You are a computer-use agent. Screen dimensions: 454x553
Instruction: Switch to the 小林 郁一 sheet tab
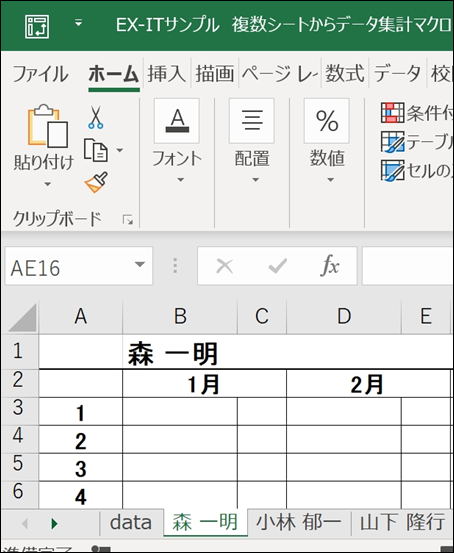coord(298,523)
